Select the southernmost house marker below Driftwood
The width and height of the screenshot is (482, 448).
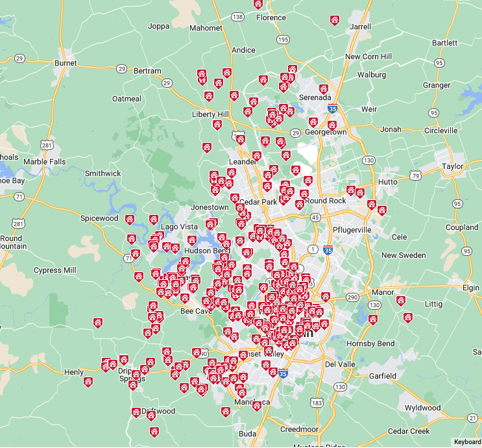pyautogui.click(x=154, y=431)
